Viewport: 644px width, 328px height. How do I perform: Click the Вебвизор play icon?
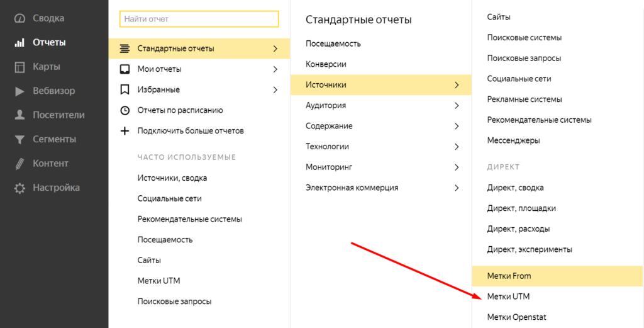[x=19, y=91]
